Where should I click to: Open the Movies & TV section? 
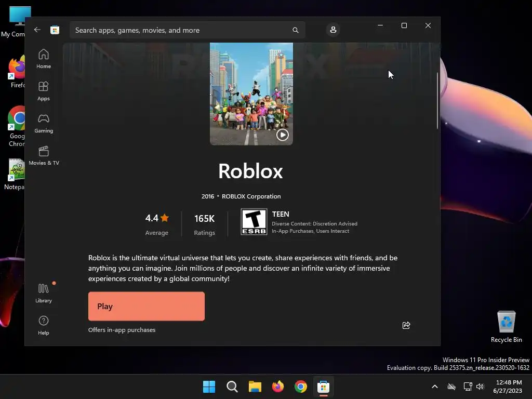(44, 156)
